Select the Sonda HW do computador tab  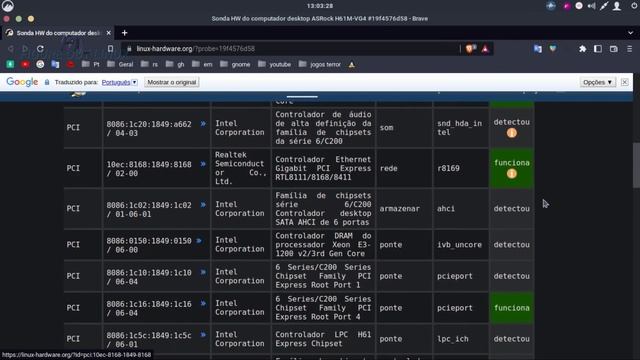58,33
